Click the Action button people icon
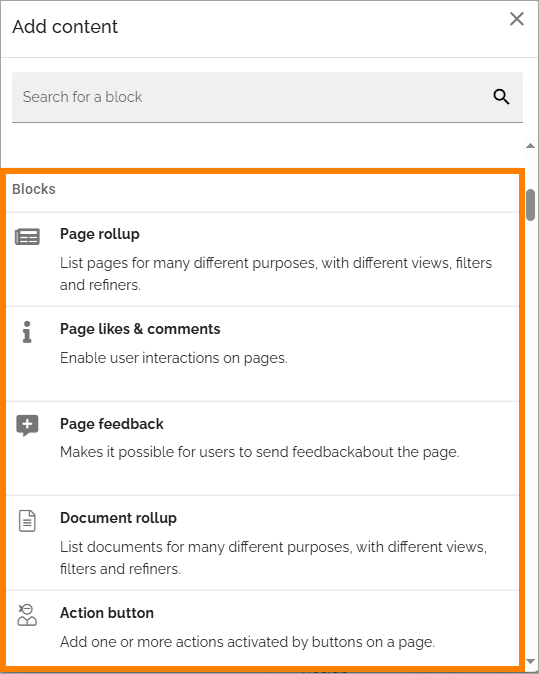The image size is (539, 674). coord(27,615)
